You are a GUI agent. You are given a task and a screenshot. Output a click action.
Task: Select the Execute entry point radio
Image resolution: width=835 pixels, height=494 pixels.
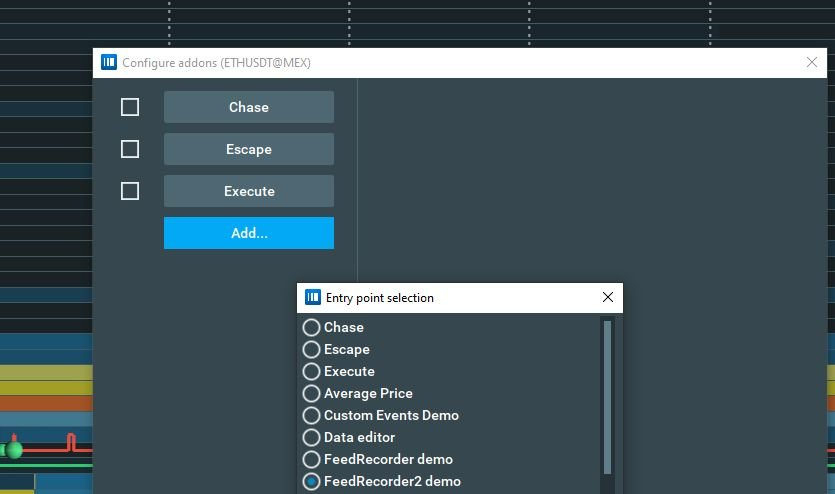(311, 371)
